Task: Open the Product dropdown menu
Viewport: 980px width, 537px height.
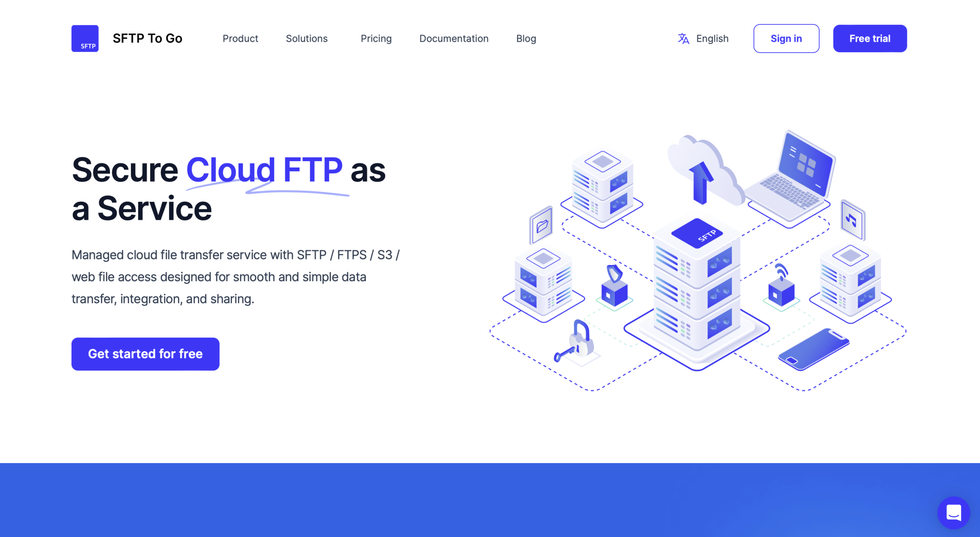Action: coord(240,38)
